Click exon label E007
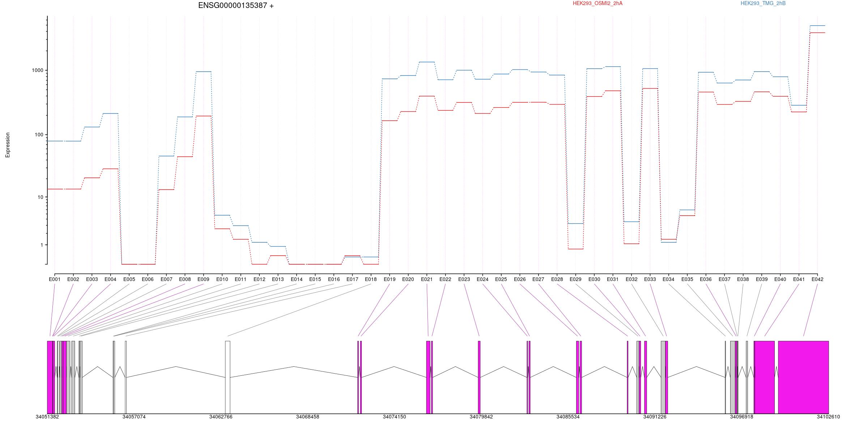This screenshot has height=434, width=868. point(166,279)
